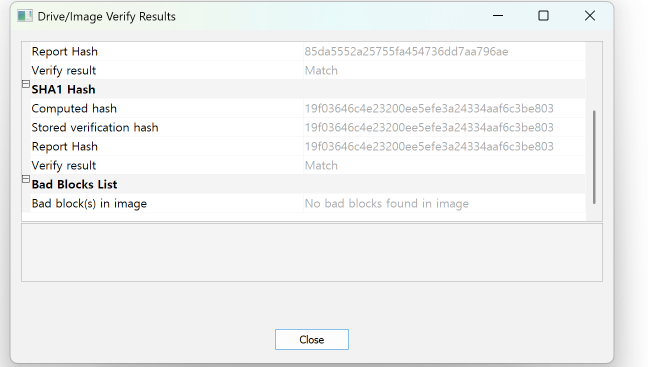Collapse the Bad Blocks List section
648x367 pixels.
coord(26,179)
